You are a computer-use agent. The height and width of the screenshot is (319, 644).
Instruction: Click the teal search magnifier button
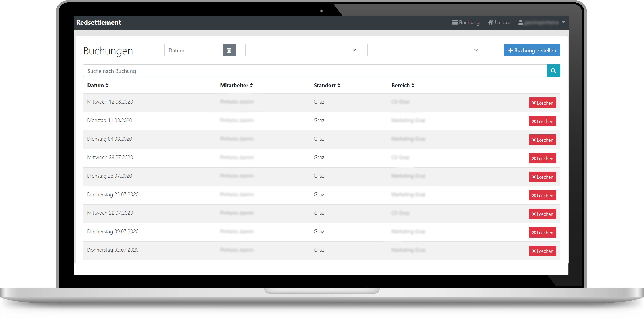[x=553, y=71]
